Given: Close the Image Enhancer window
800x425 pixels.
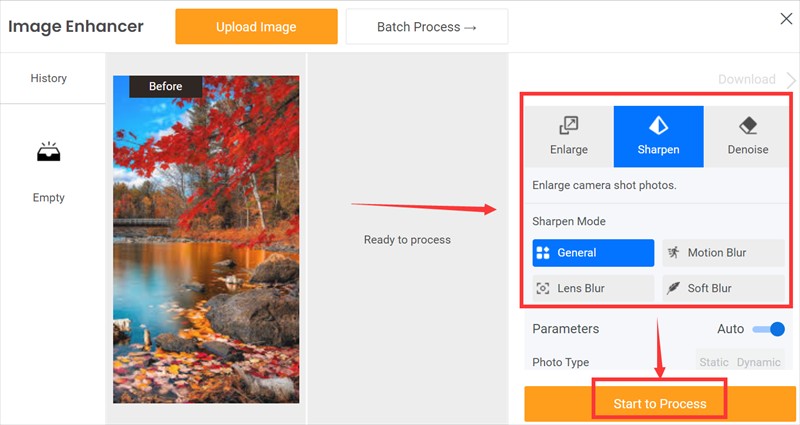Looking at the screenshot, I should pos(786,19).
